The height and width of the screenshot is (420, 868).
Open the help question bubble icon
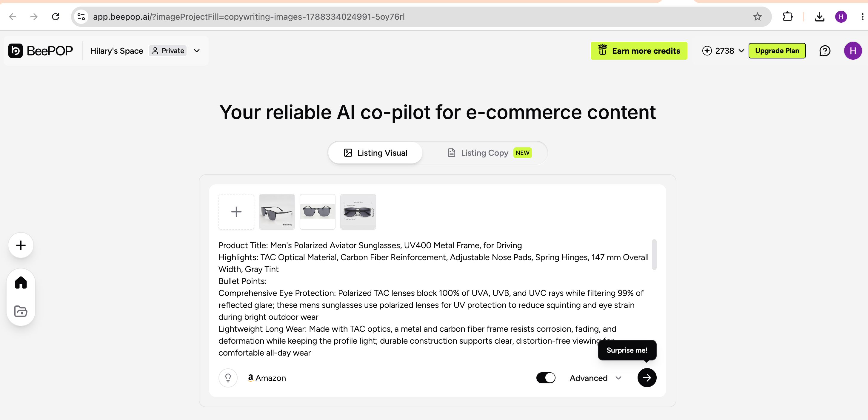pos(824,51)
